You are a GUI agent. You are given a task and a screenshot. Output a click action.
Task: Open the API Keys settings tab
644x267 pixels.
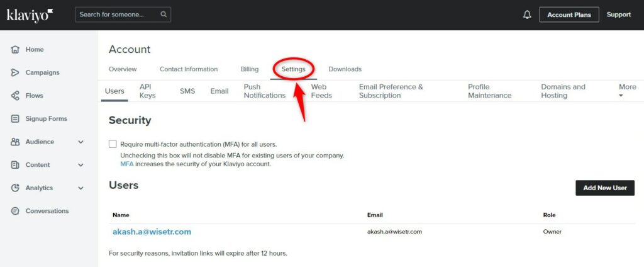pyautogui.click(x=147, y=91)
